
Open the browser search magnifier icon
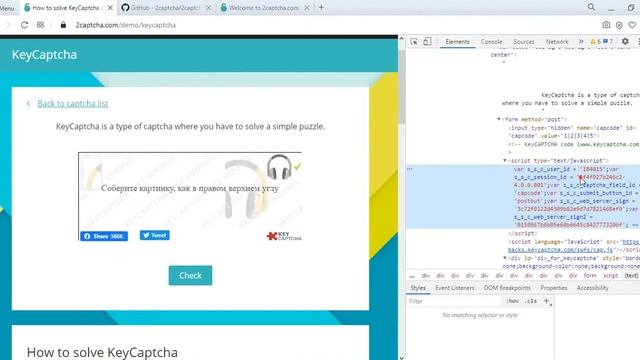[x=591, y=7]
